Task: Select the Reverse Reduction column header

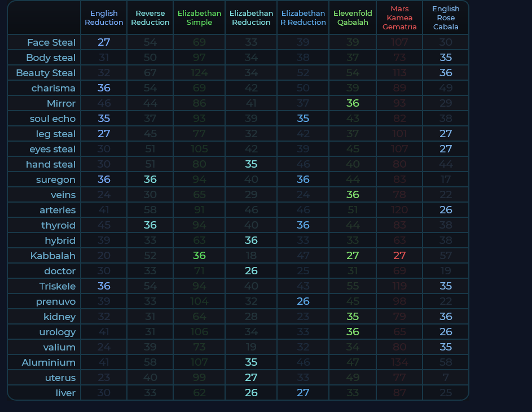Action: (150, 18)
